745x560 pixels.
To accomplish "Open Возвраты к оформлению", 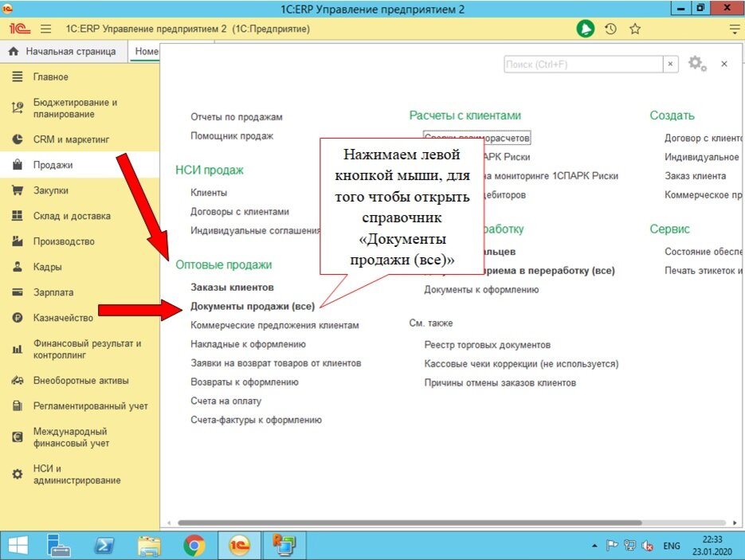I will click(244, 382).
